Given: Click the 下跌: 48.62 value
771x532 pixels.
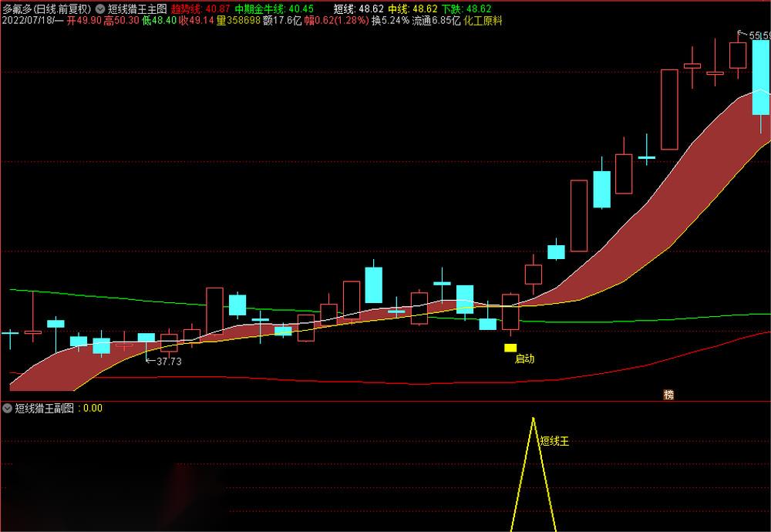Looking at the screenshot, I should pyautogui.click(x=466, y=8).
